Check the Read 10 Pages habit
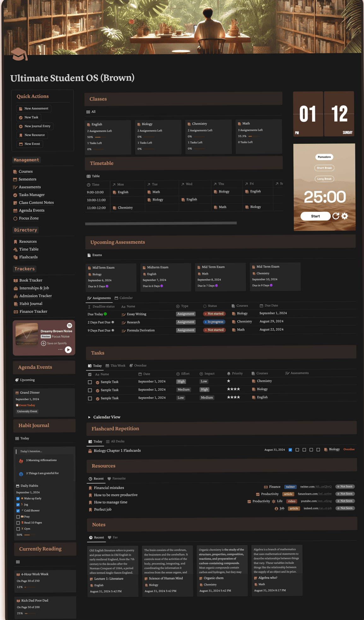The height and width of the screenshot is (620, 364). (x=18, y=523)
